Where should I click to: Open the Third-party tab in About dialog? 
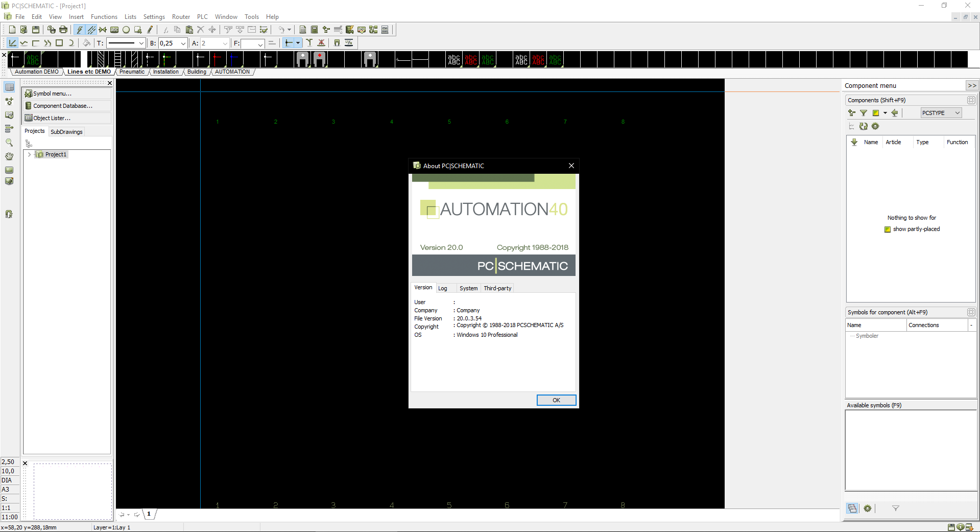coord(497,288)
